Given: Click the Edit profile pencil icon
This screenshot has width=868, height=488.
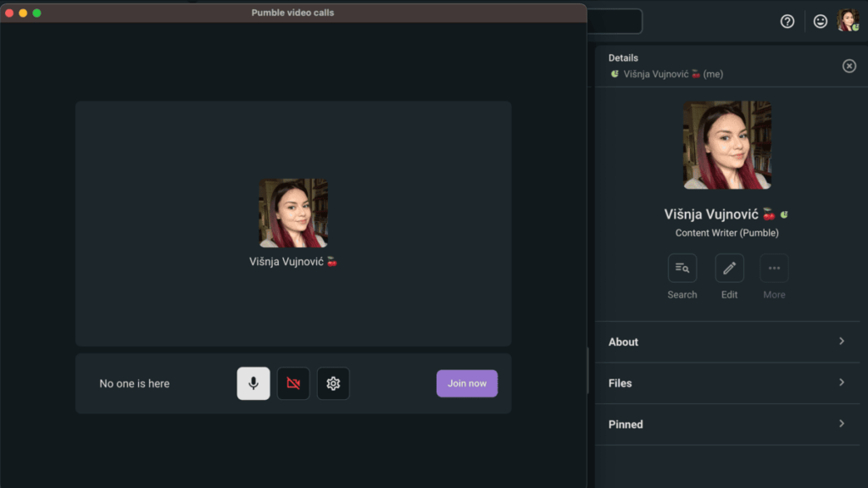Looking at the screenshot, I should [730, 269].
